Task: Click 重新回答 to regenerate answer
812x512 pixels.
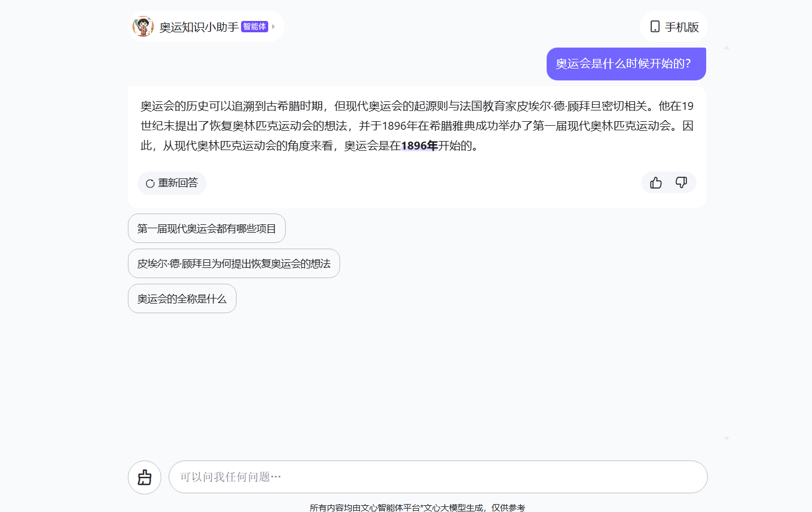Action: pyautogui.click(x=172, y=183)
